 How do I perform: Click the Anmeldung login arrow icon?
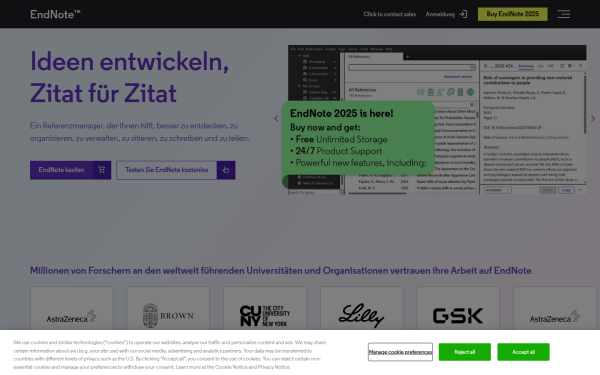[x=463, y=14]
